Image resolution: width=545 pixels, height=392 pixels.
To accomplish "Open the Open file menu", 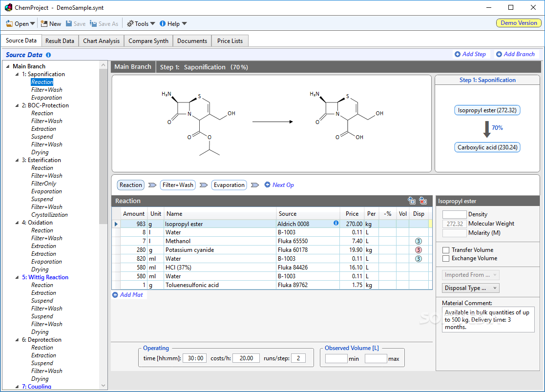I will [20, 23].
